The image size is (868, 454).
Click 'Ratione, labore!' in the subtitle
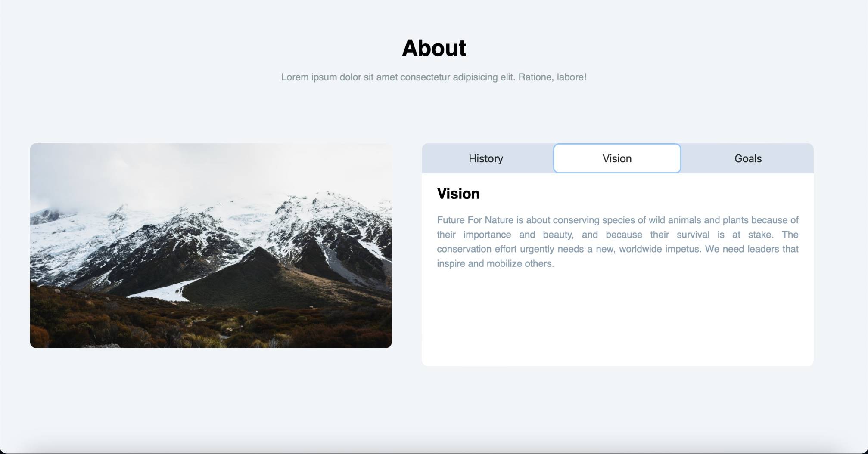pos(552,77)
